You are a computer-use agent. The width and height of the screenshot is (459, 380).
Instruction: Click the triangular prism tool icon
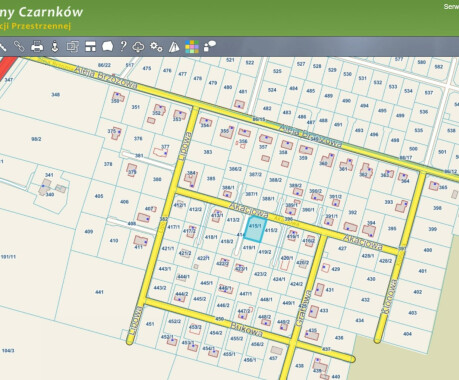(174, 47)
